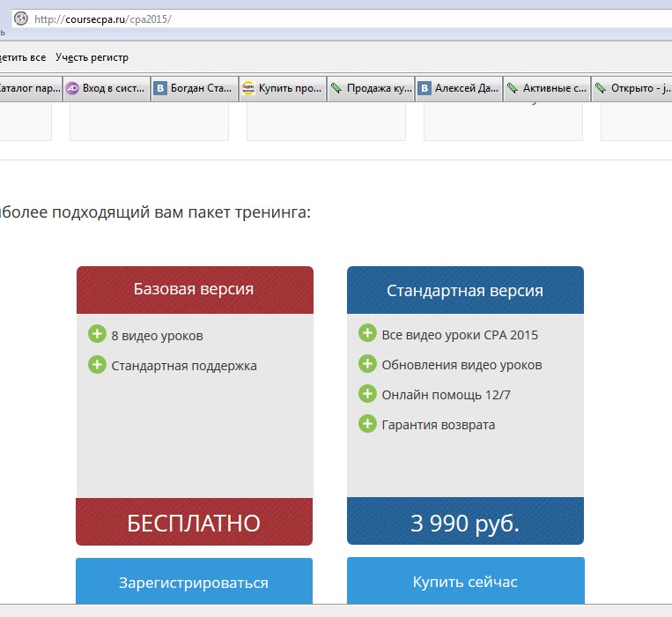672x617 pixels.
Task: Switch to the 'Продажа ку...' tab
Action: pos(371,88)
